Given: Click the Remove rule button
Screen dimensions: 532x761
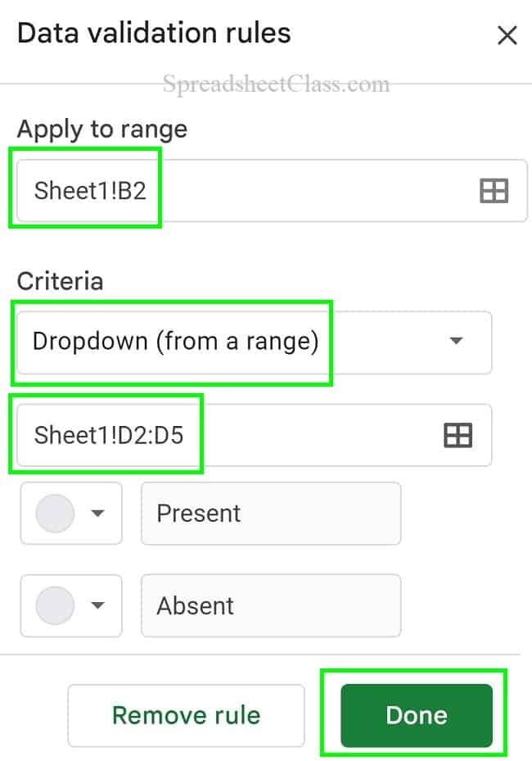Looking at the screenshot, I should click(187, 715).
